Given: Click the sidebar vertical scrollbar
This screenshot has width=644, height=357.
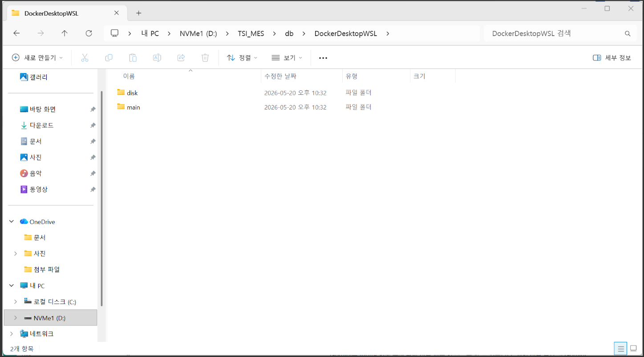Looking at the screenshot, I should [x=102, y=199].
